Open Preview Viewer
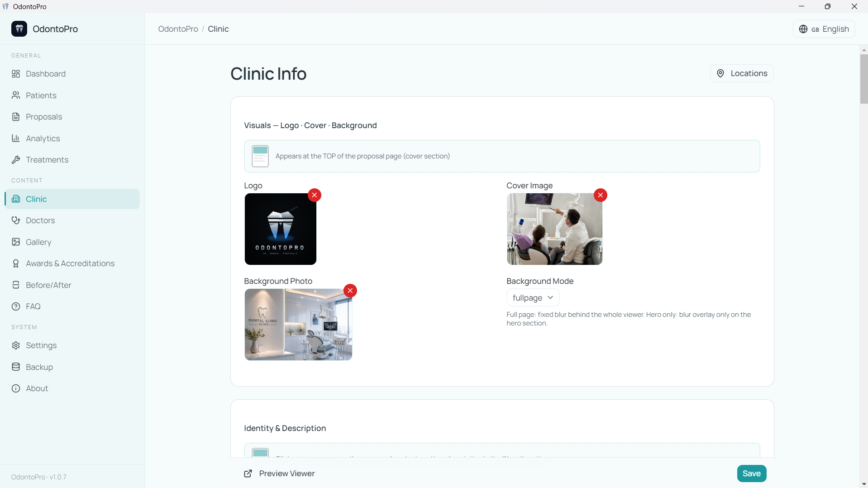 [x=279, y=474]
